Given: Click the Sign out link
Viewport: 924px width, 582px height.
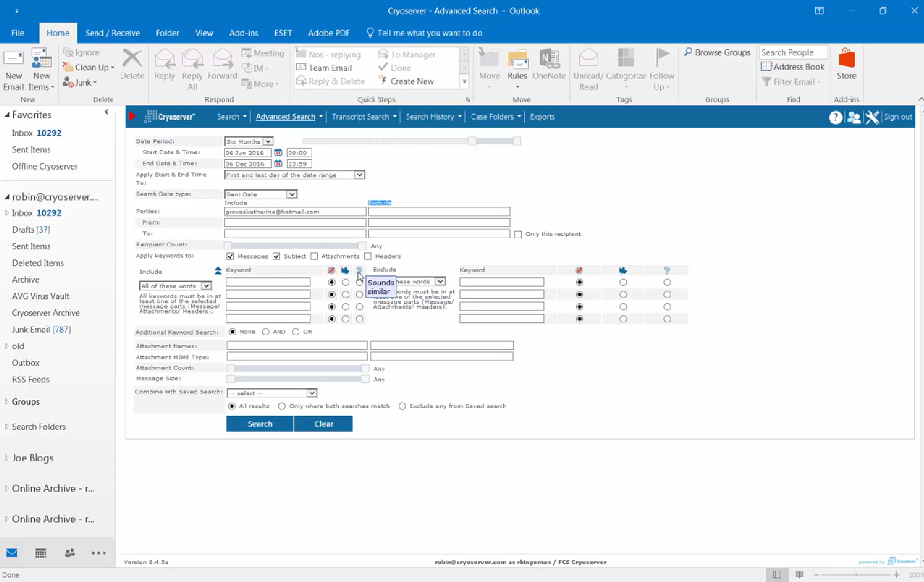Looking at the screenshot, I should click(898, 117).
